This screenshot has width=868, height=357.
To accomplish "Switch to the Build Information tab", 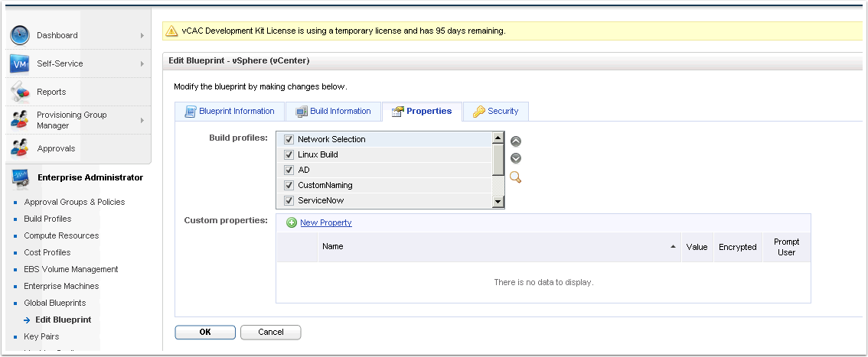I will [x=333, y=111].
